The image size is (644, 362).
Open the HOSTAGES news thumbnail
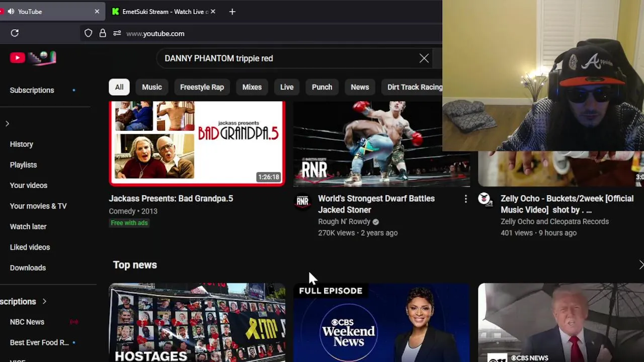197,322
